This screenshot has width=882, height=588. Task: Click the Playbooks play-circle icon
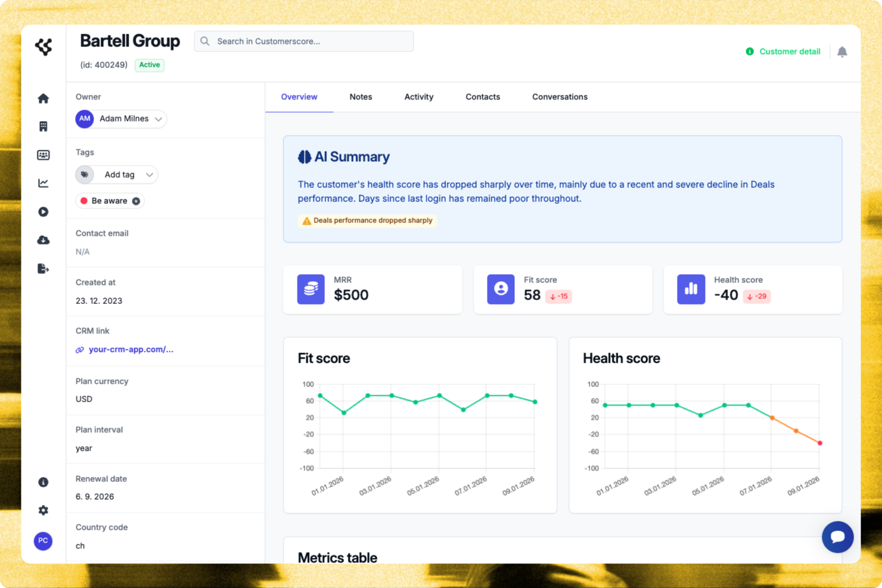click(x=43, y=211)
